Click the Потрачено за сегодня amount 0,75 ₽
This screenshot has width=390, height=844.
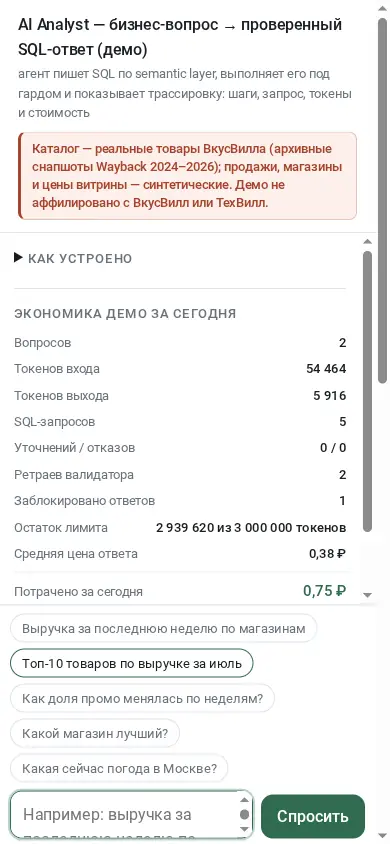click(x=324, y=590)
